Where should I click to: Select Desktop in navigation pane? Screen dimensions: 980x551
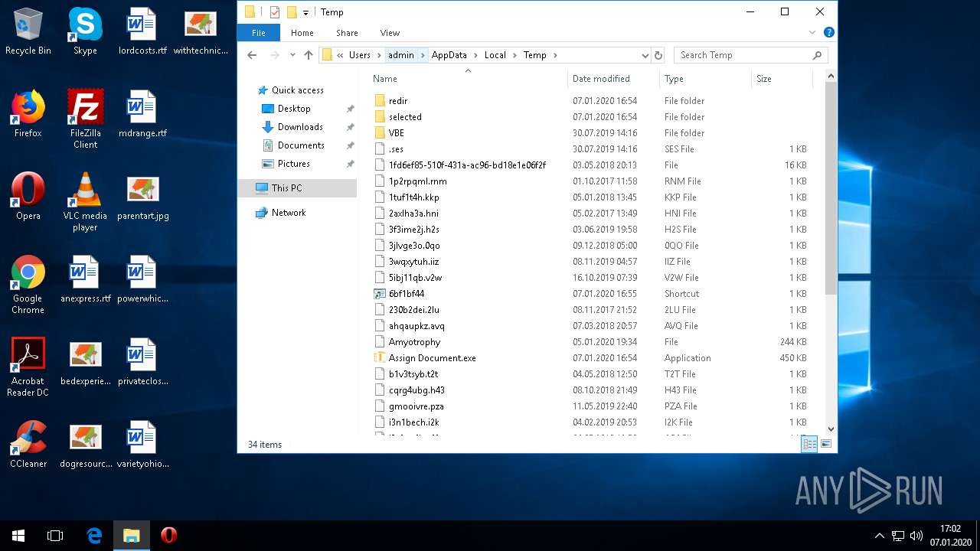(x=294, y=109)
